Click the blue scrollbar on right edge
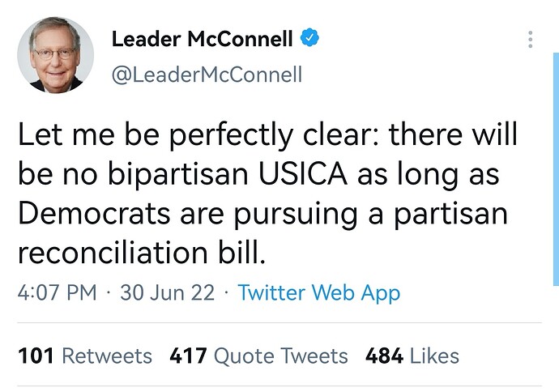Image resolution: width=559 pixels, height=392 pixels. coord(556,169)
